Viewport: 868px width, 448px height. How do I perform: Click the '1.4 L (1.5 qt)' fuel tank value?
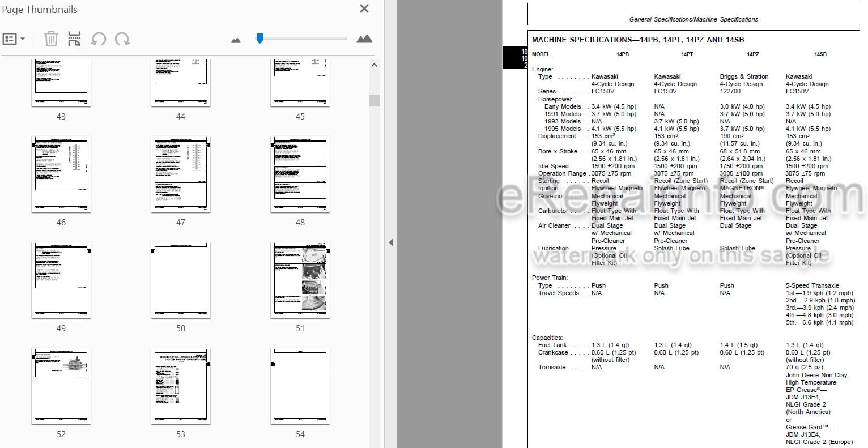[738, 345]
